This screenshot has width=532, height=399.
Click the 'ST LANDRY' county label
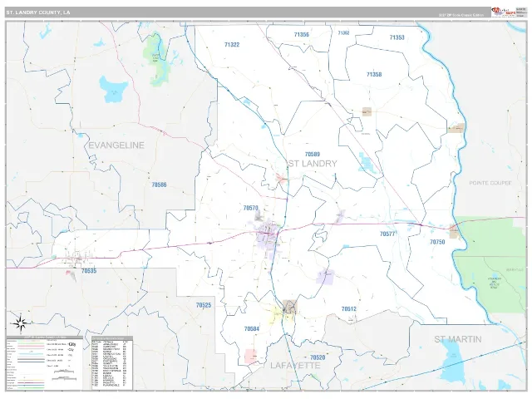click(x=313, y=164)
